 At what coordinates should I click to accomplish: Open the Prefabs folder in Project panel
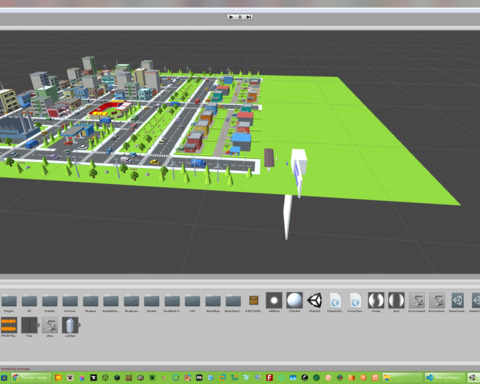tap(50, 303)
